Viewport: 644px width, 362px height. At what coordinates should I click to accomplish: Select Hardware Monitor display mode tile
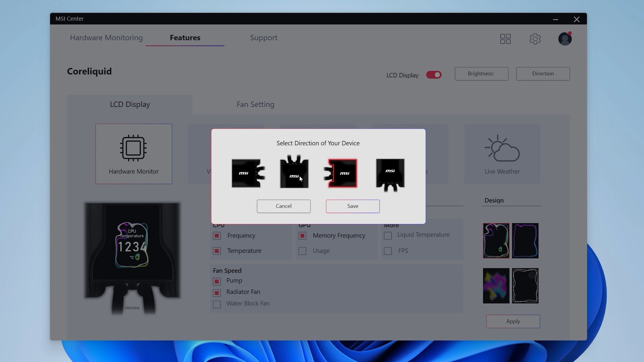(134, 154)
